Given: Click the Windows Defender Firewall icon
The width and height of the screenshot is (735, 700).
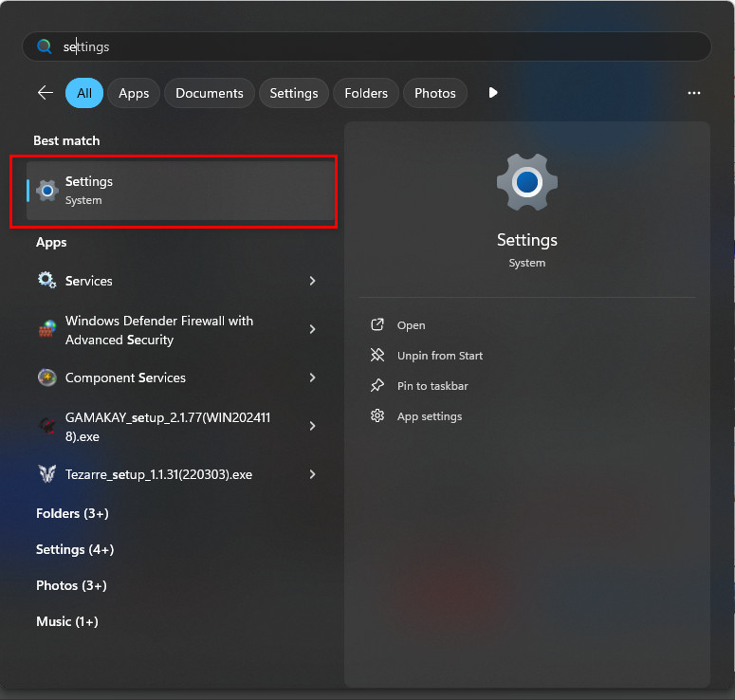Looking at the screenshot, I should pos(46,329).
